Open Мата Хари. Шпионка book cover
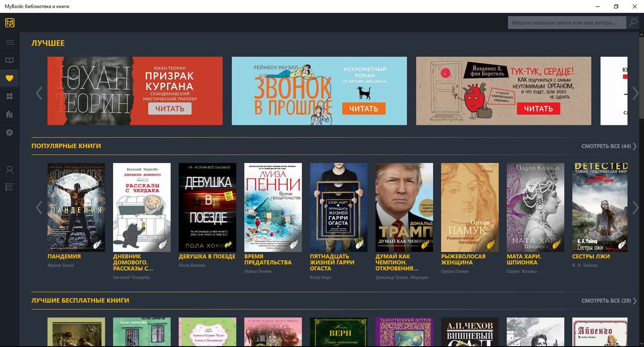This screenshot has width=644, height=347. [535, 207]
